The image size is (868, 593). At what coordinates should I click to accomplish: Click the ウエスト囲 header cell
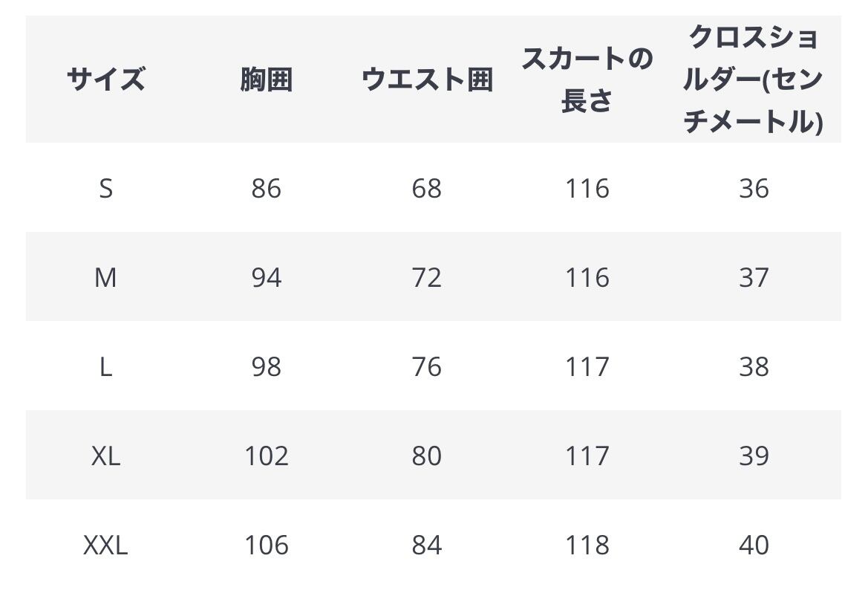(x=427, y=80)
